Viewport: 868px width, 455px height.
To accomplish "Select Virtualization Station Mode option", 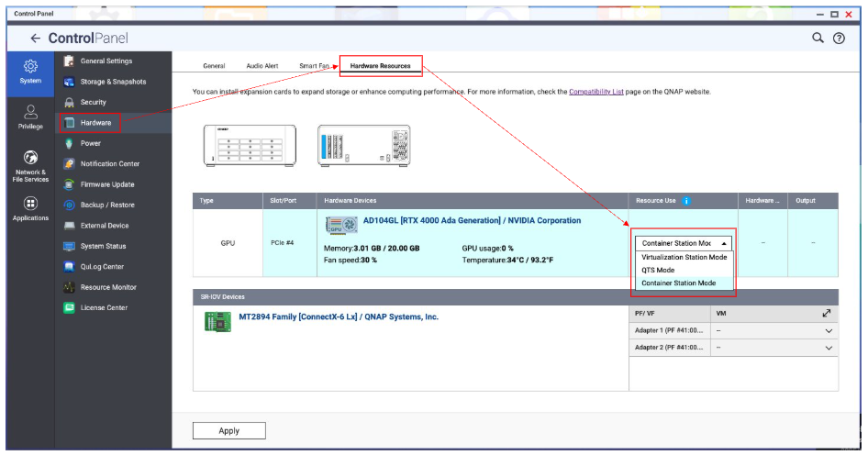I will 684,258.
